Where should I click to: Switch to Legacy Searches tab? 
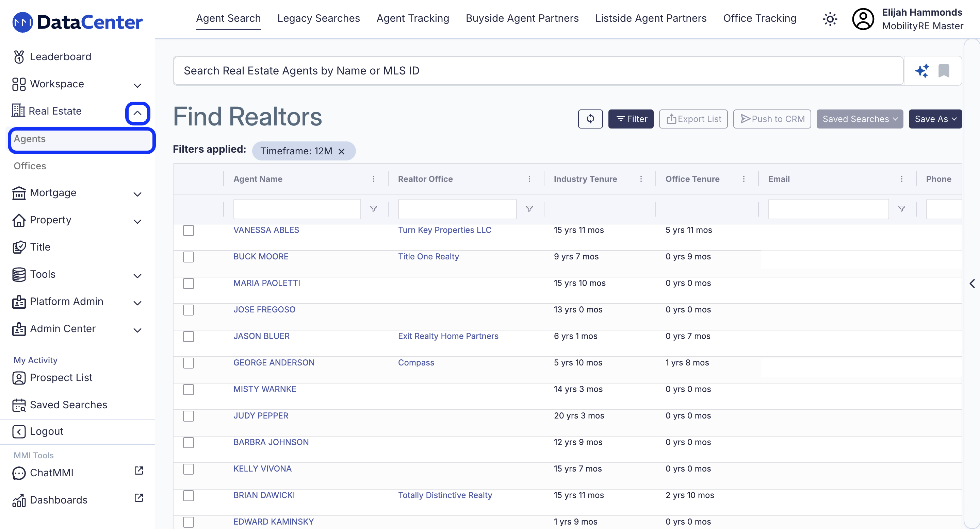click(x=318, y=18)
